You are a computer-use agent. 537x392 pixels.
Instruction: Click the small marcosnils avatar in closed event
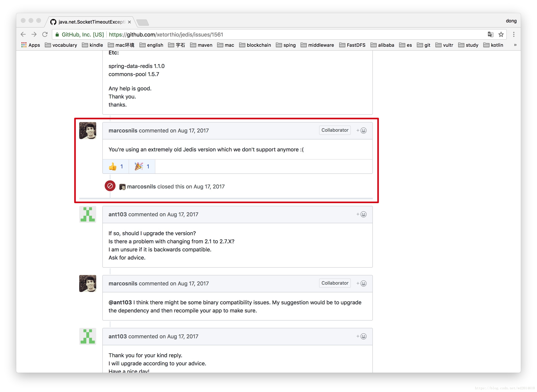[x=122, y=187]
